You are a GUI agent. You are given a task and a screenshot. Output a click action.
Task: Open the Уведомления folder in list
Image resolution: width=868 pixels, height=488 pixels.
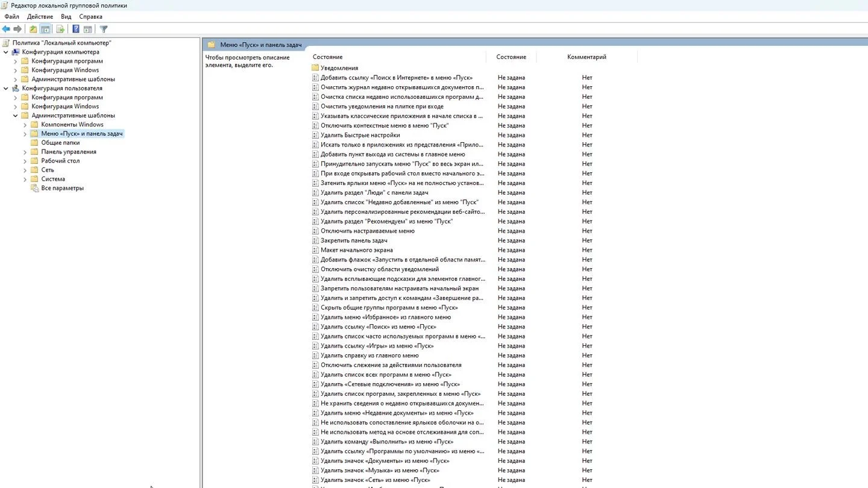(339, 68)
